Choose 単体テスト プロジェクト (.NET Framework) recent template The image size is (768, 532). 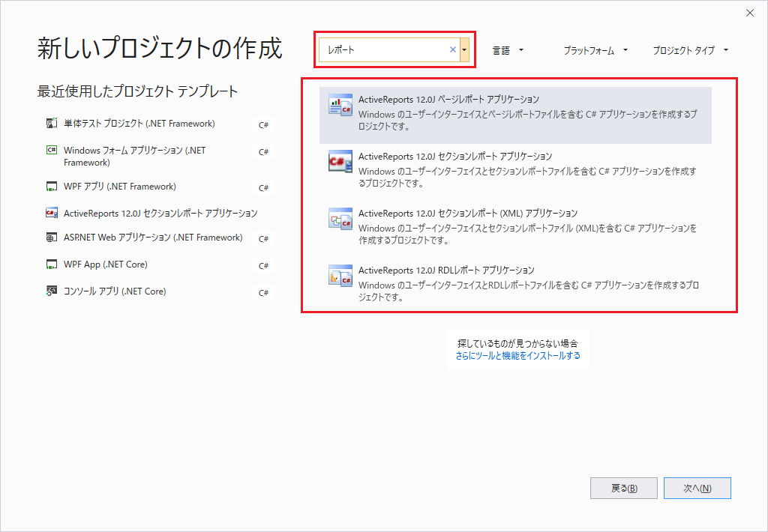[139, 124]
